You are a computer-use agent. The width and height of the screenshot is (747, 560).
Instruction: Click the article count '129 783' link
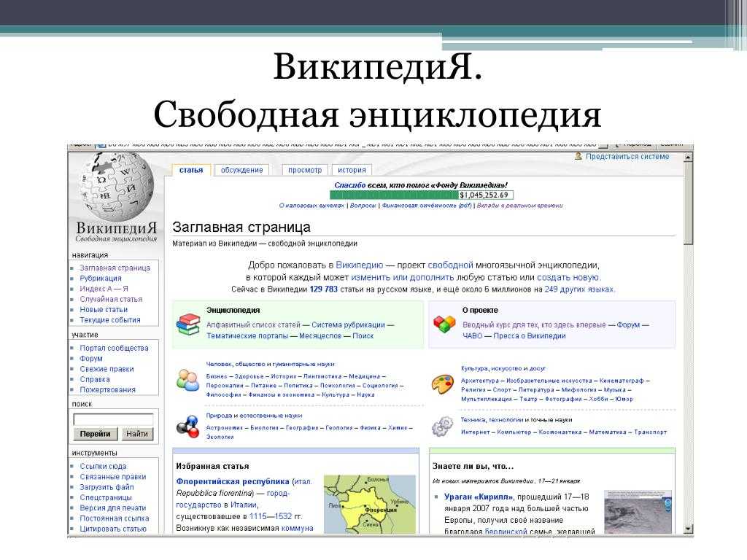[323, 289]
